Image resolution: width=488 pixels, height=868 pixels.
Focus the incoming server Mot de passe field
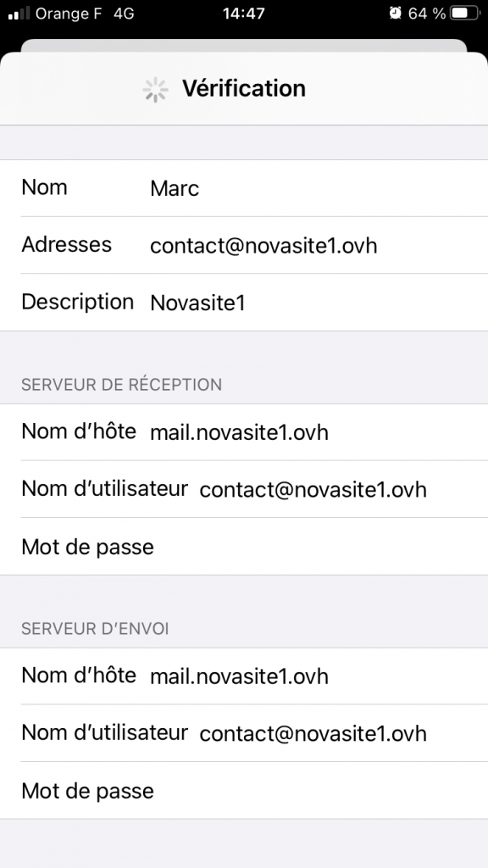(244, 547)
